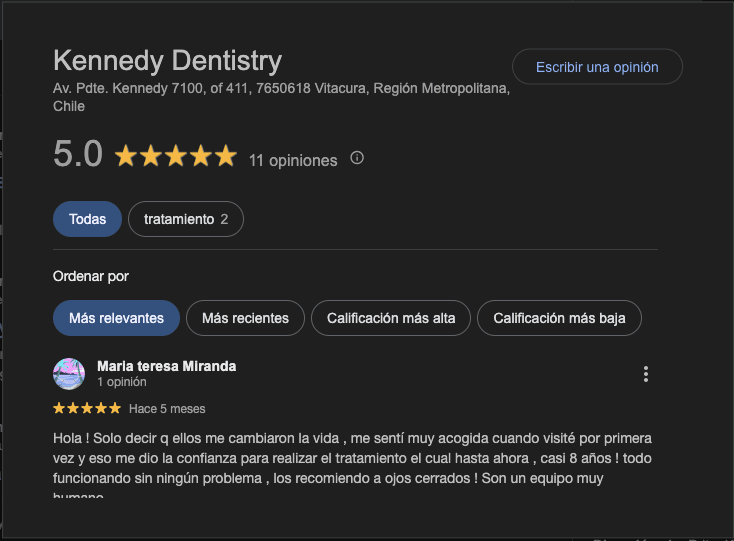
Task: Click reviewer name Maria teresa Miranda
Action: 166,366
